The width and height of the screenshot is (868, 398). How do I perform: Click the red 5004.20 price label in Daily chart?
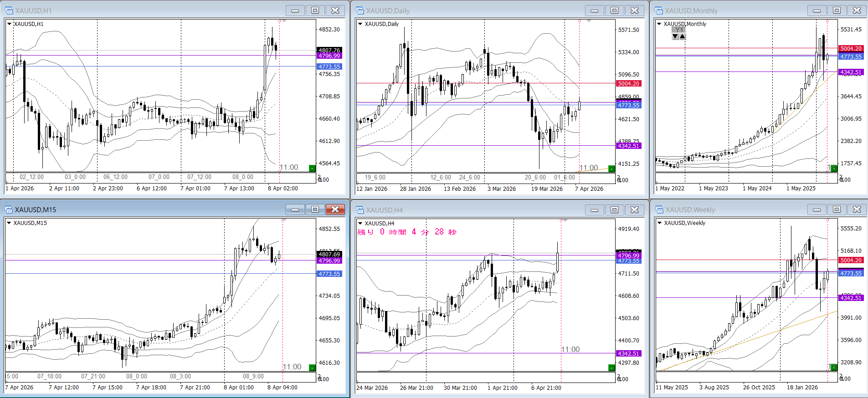click(x=628, y=83)
